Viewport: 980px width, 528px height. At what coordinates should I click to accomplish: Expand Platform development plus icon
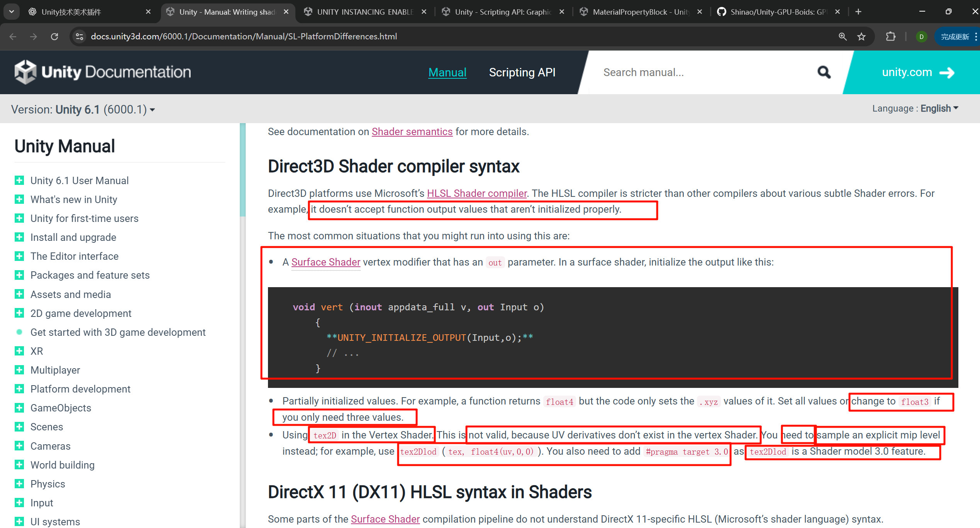(19, 389)
